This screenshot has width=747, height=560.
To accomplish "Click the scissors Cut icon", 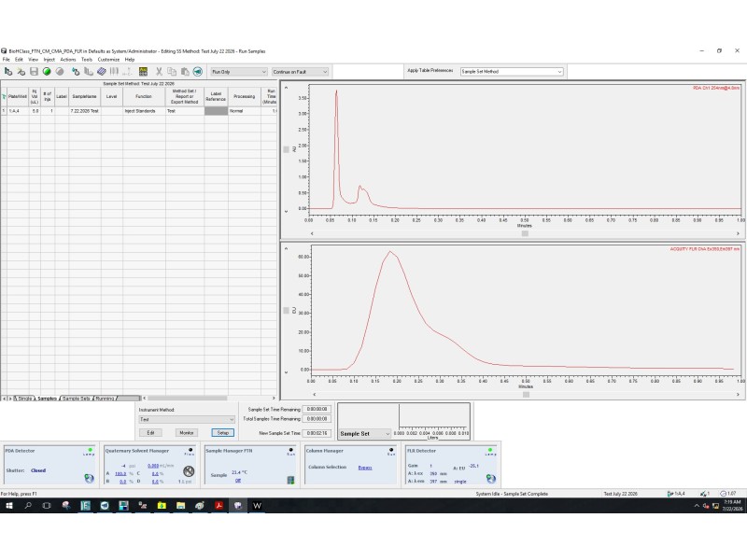I will click(159, 72).
